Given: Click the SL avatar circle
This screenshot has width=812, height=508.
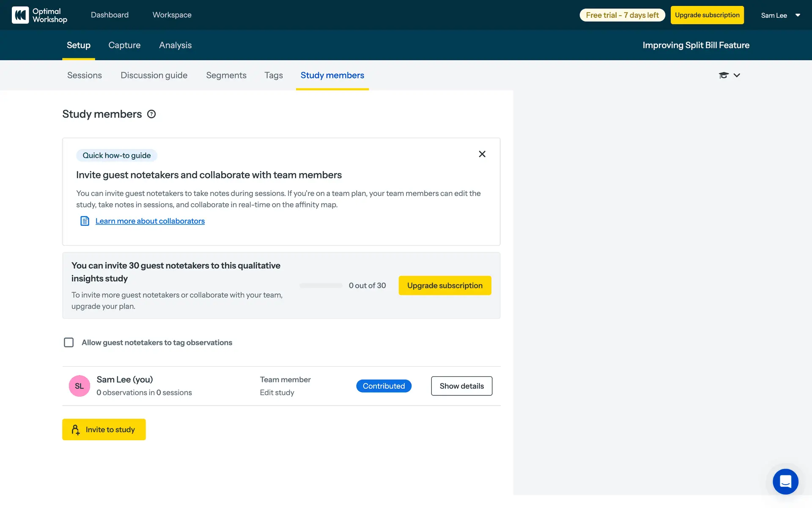Looking at the screenshot, I should click(80, 386).
